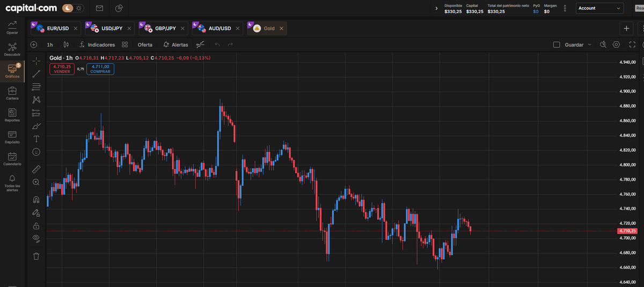Enter fullscreen chart mode
644x287 pixels.
click(632, 45)
